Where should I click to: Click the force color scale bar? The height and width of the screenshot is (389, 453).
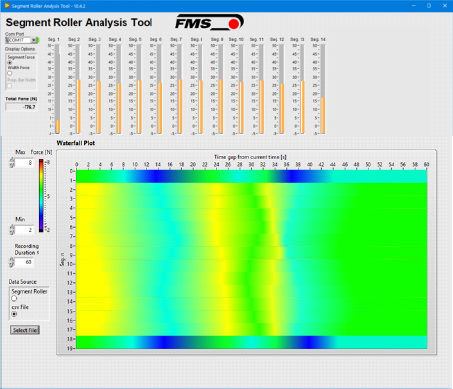click(41, 196)
